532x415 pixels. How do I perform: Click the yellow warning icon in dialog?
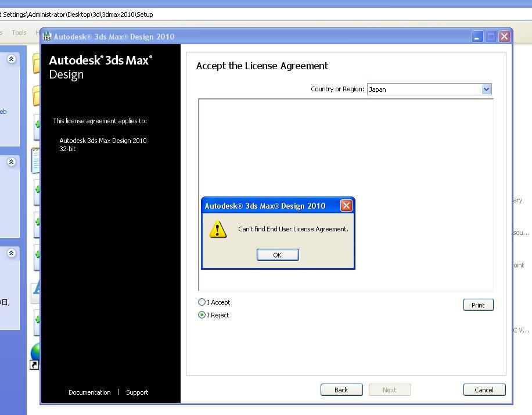(x=218, y=229)
